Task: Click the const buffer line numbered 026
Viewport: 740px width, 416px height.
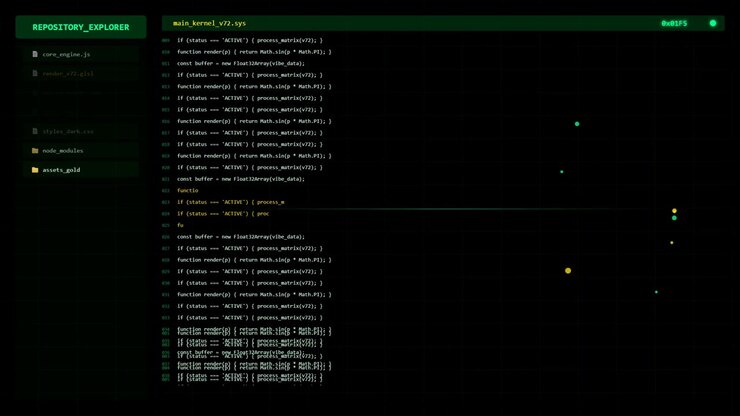Action: [x=241, y=237]
